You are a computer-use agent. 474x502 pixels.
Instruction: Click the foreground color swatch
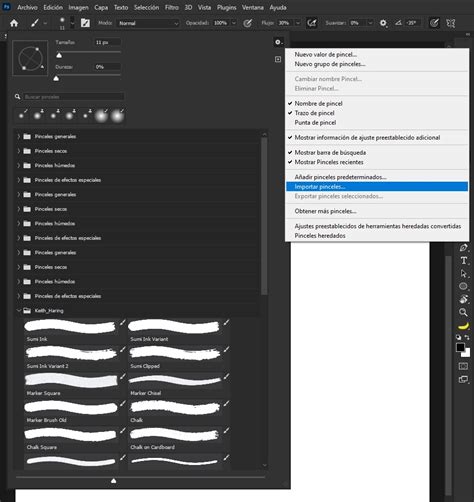coord(460,347)
